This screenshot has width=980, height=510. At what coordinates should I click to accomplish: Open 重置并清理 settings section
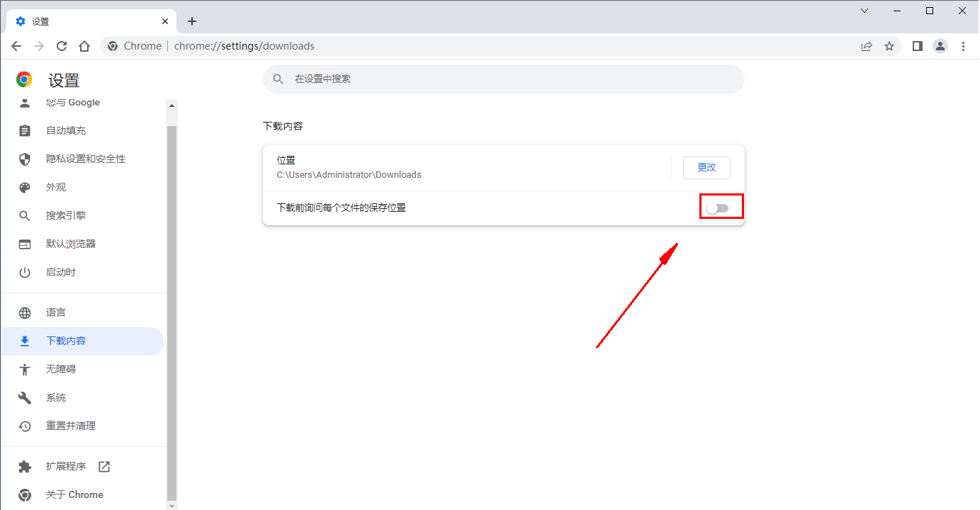click(x=71, y=426)
